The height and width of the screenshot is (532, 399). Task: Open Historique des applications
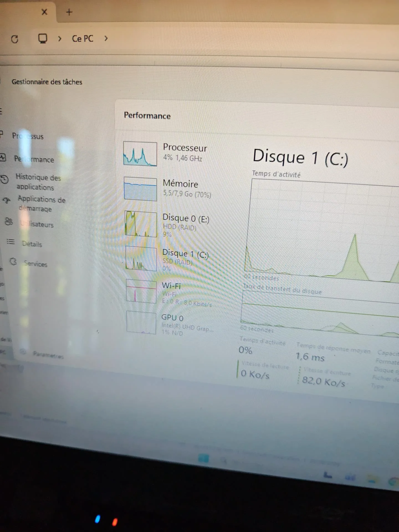coord(38,182)
